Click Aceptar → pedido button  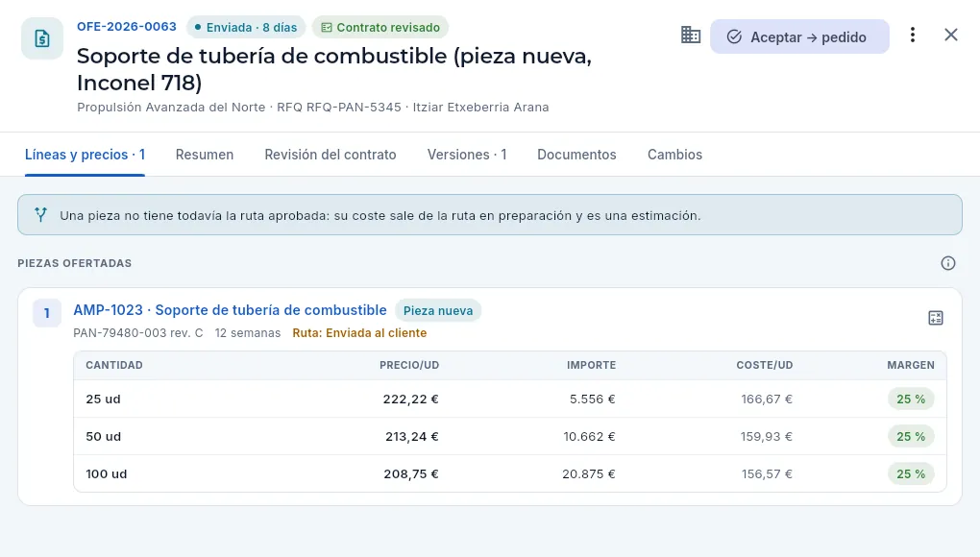point(799,36)
